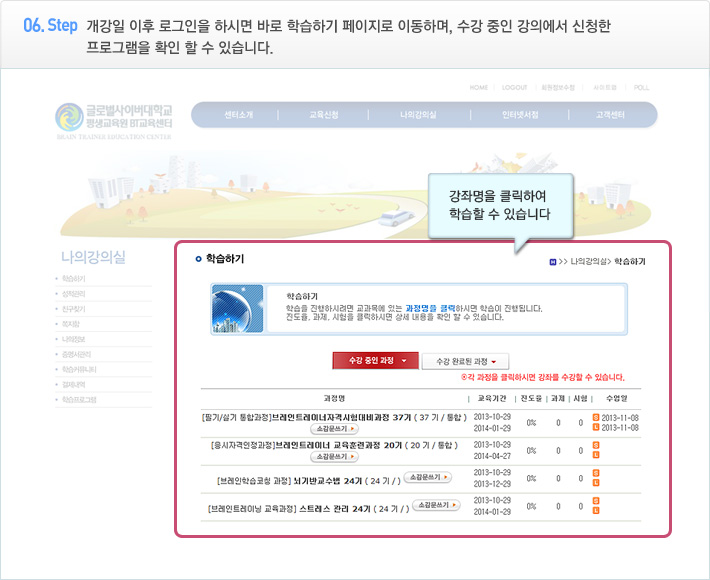Select 학습커뮤니티 in the sidebar
Viewport: 710px width, 580px height.
tap(79, 369)
